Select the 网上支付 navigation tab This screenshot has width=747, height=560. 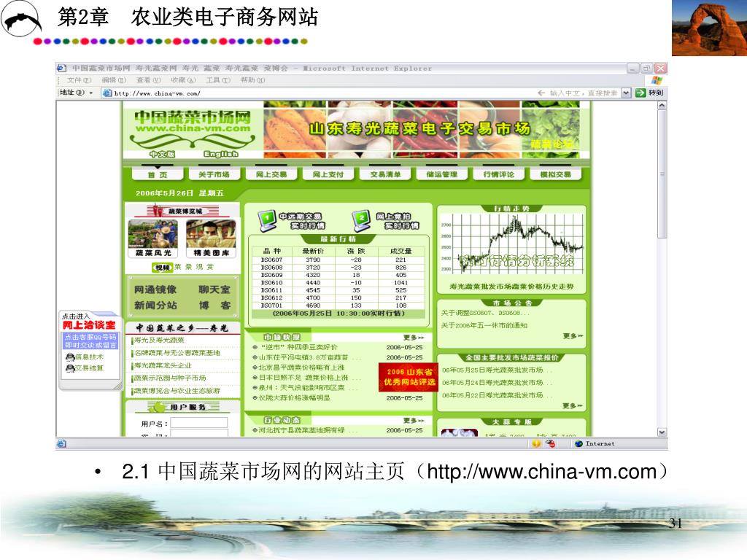coord(328,175)
